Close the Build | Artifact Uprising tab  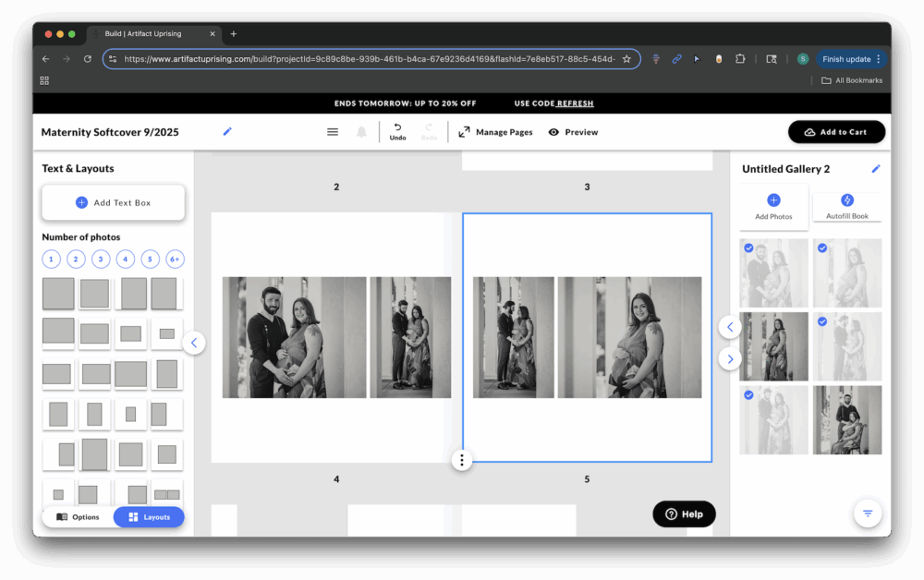click(213, 34)
